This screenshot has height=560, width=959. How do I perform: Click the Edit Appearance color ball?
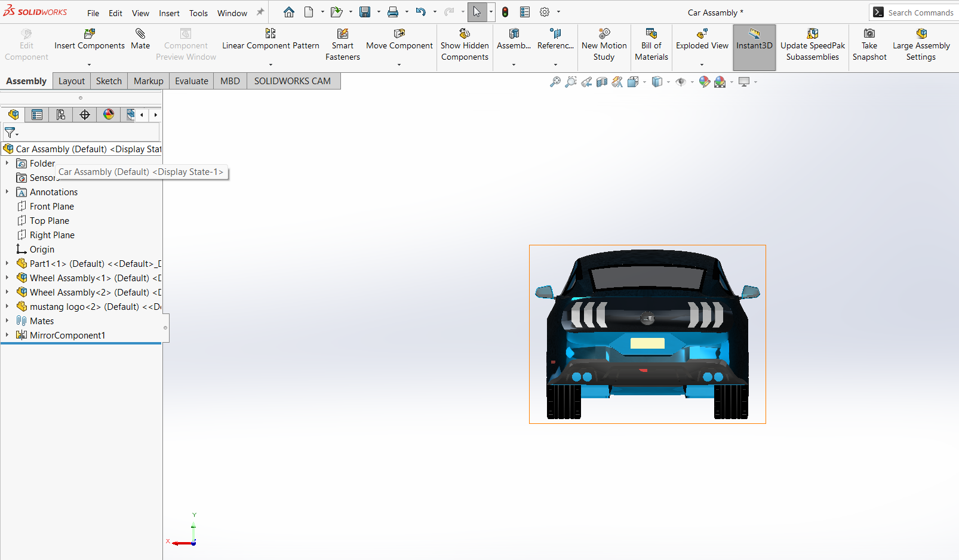coord(705,82)
